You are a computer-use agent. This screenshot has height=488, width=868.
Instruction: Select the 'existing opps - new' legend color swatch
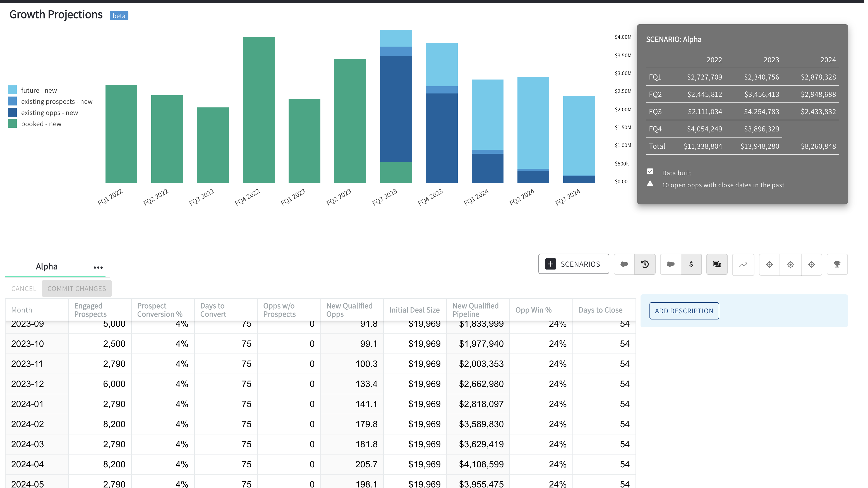[12, 112]
